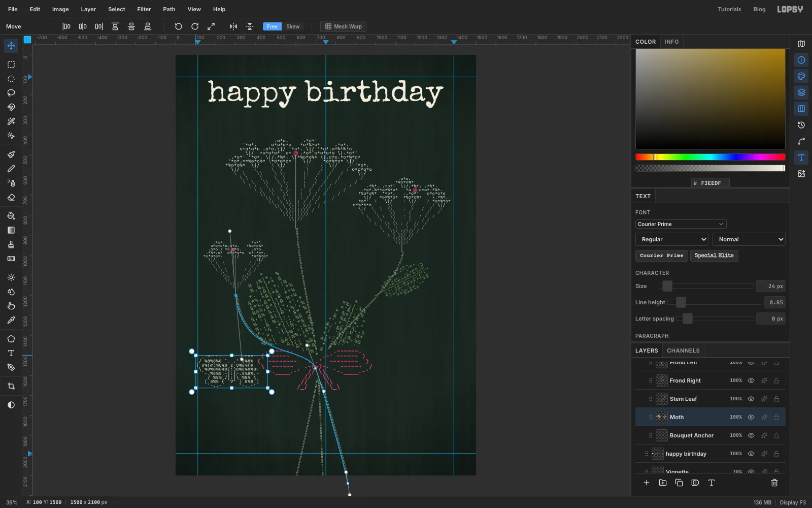
Task: Select the rectangular marquee tool
Action: click(x=11, y=65)
